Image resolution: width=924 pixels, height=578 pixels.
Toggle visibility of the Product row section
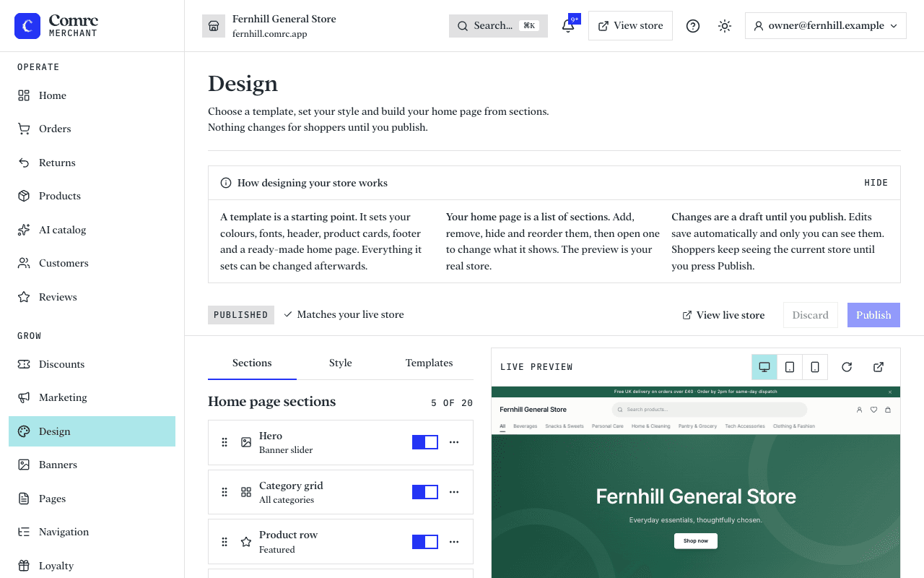click(x=425, y=542)
